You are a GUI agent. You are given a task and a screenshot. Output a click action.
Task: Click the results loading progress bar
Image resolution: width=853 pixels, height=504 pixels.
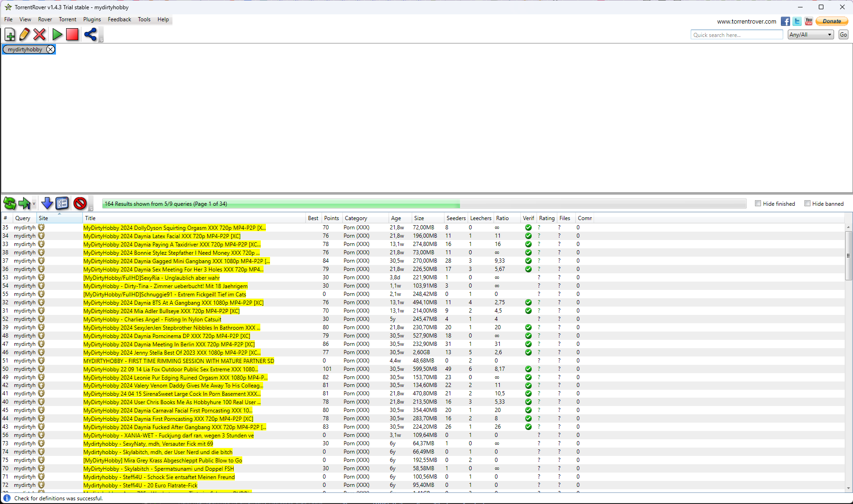coord(423,204)
